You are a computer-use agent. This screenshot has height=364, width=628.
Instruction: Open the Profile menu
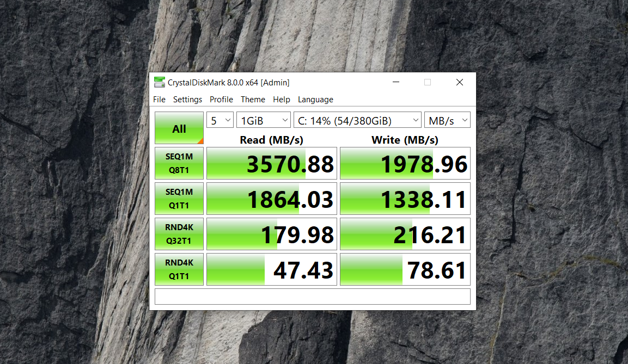pyautogui.click(x=221, y=100)
